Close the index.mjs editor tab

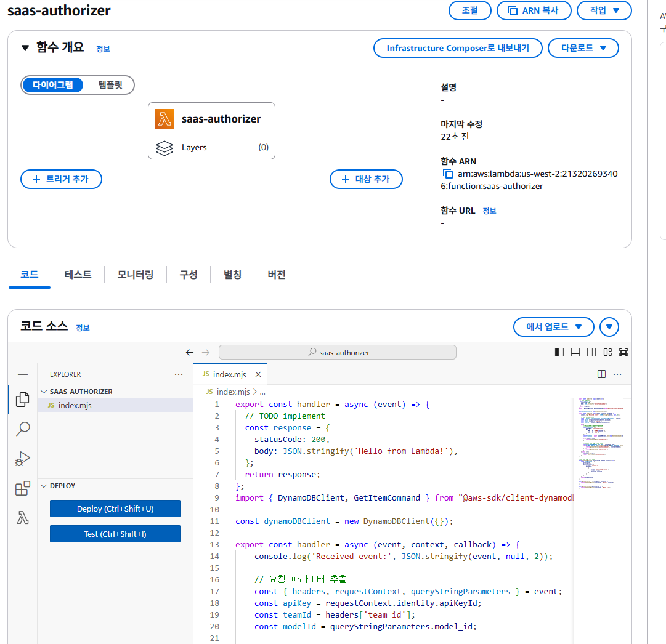[x=258, y=374]
